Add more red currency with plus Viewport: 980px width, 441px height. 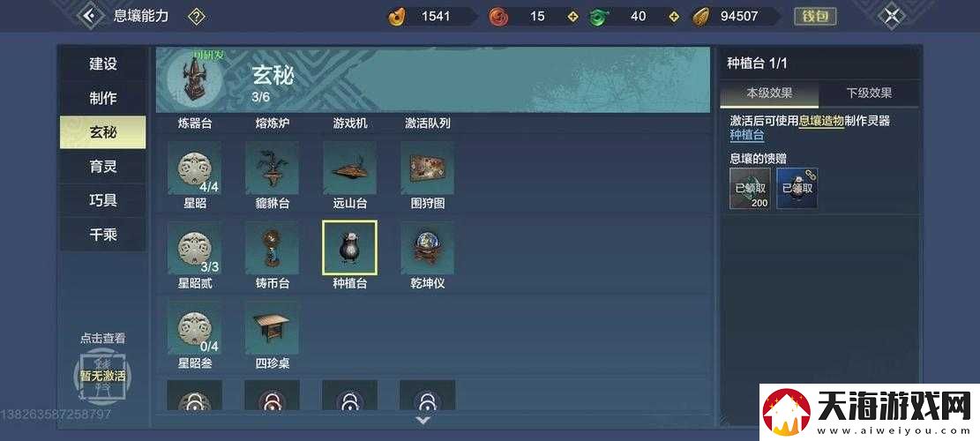572,17
